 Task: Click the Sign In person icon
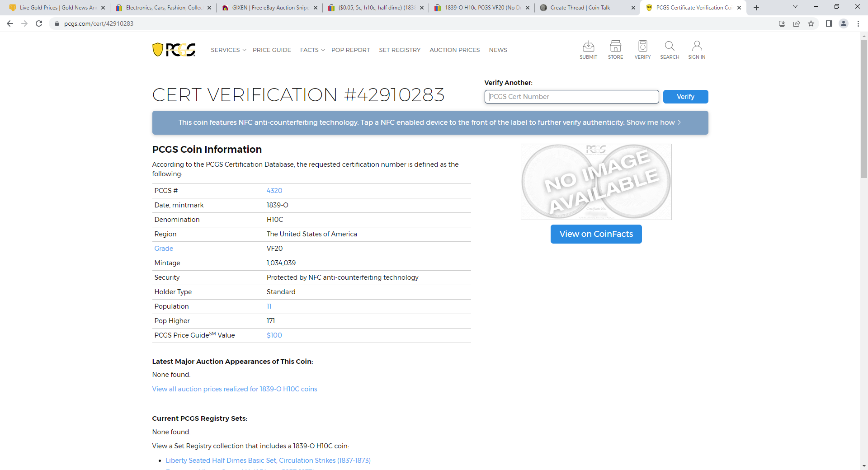697,50
